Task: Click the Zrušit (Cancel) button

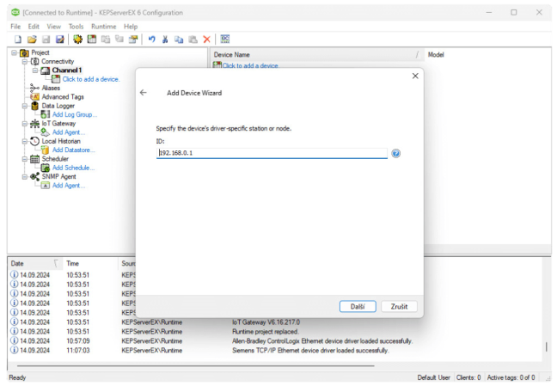Action: [400, 306]
